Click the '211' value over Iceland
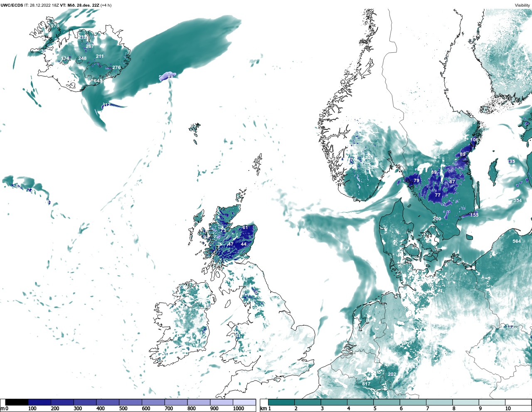This screenshot has height=412, width=532. click(x=100, y=56)
